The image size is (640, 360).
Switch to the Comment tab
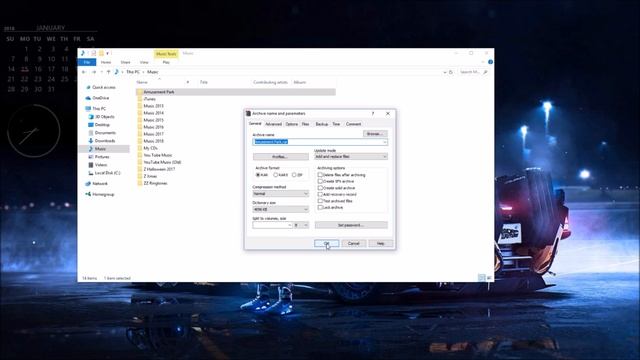pos(353,124)
